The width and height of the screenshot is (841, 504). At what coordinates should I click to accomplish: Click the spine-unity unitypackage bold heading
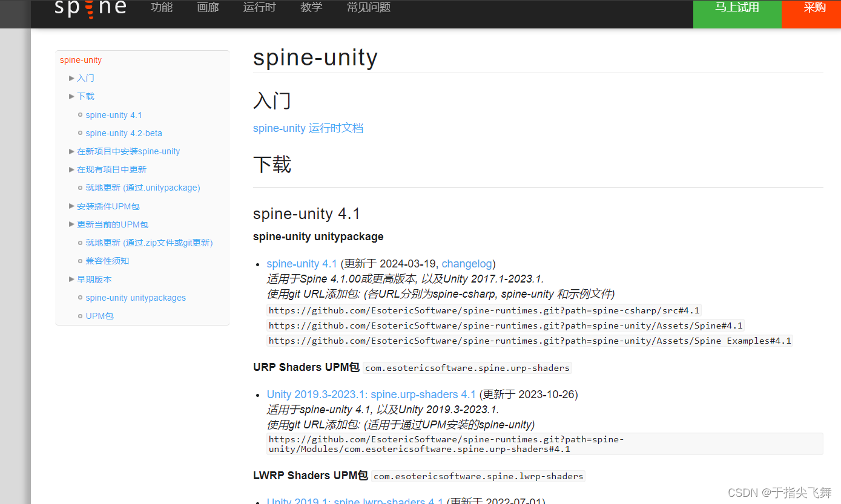point(318,237)
